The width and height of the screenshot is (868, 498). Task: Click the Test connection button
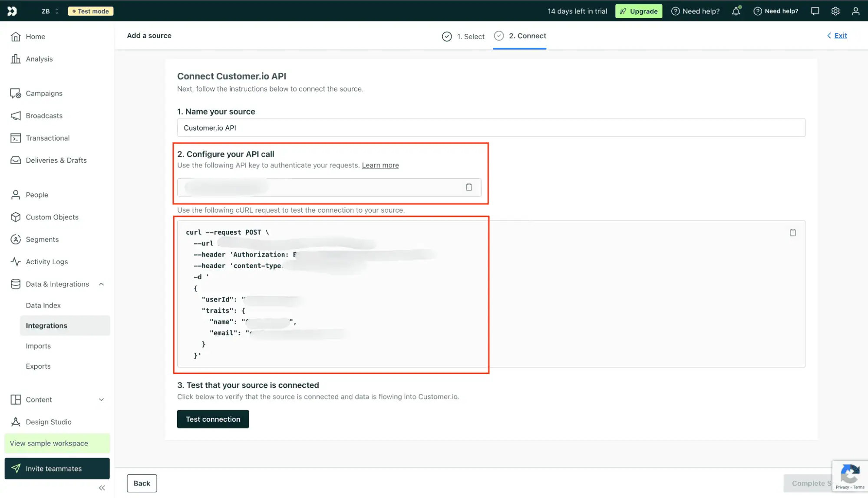click(212, 419)
